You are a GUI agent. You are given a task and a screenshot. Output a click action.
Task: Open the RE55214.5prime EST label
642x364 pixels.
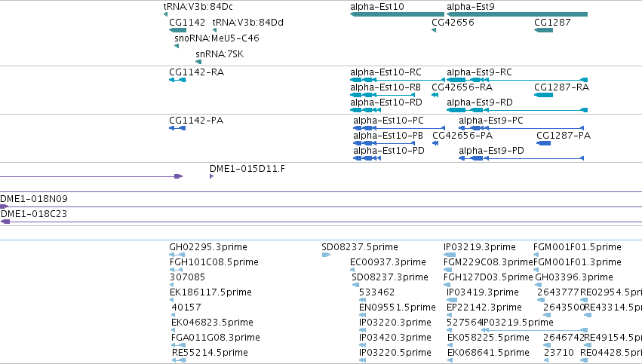pyautogui.click(x=210, y=353)
